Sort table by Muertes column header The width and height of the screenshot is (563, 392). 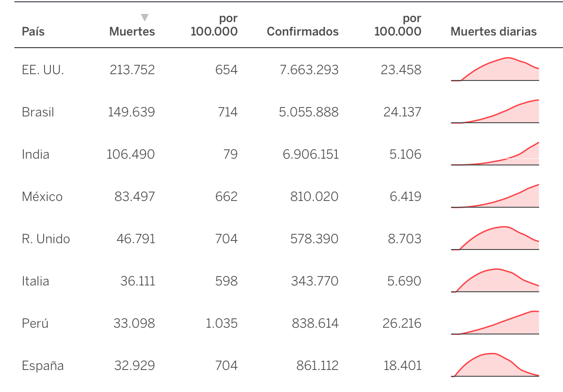point(132,31)
